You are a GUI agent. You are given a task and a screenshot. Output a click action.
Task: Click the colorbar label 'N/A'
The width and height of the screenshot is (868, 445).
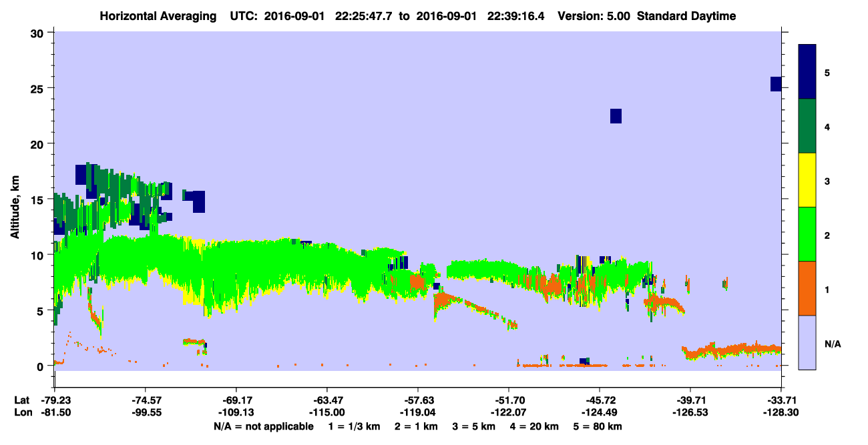[832, 344]
